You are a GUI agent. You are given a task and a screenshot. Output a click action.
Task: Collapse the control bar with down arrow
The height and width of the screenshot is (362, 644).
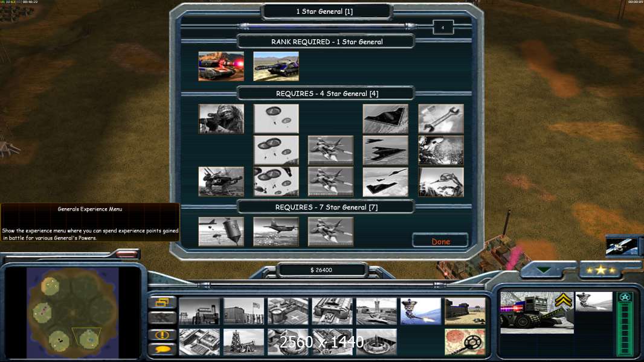pyautogui.click(x=543, y=270)
